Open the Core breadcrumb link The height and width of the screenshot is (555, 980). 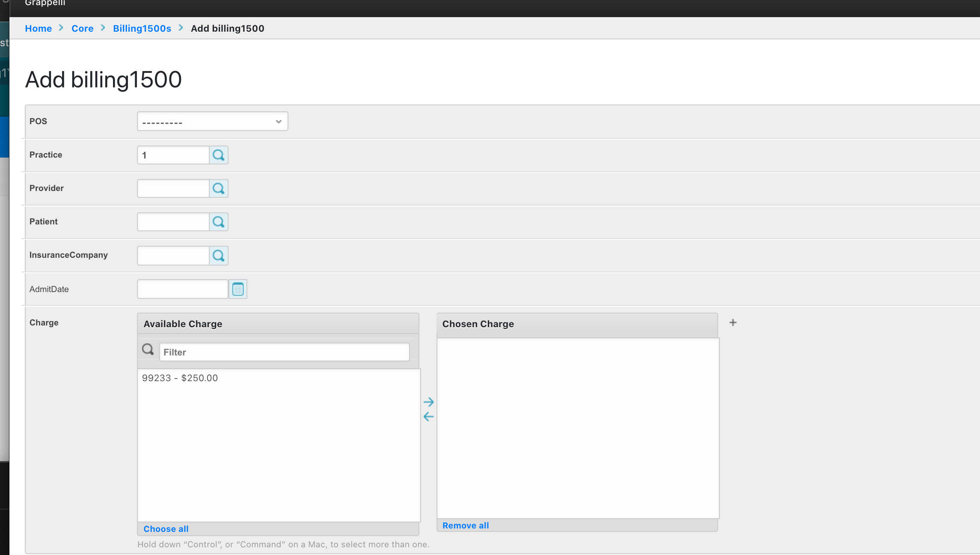[x=82, y=28]
